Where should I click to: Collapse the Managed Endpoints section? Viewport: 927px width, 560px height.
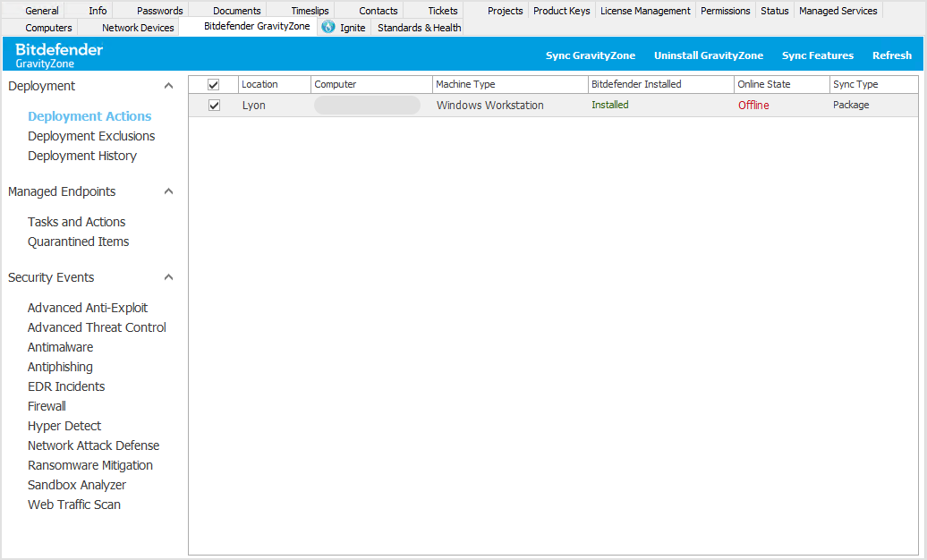168,191
